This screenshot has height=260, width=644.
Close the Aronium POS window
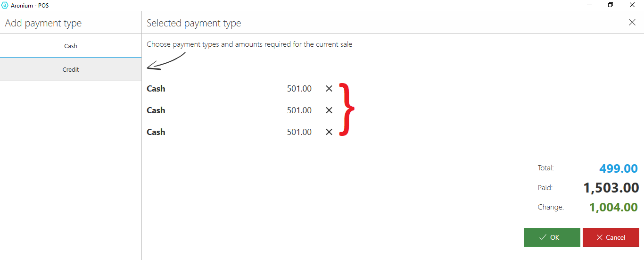tap(632, 5)
